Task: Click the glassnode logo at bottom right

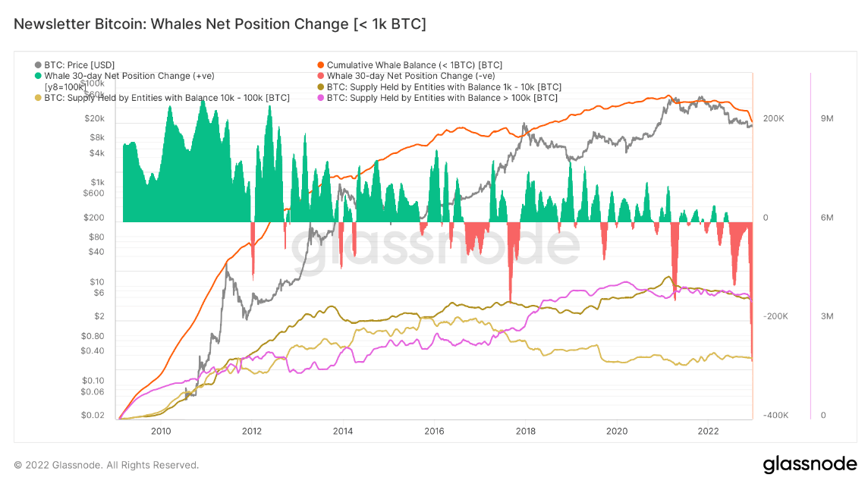Action: (x=810, y=463)
